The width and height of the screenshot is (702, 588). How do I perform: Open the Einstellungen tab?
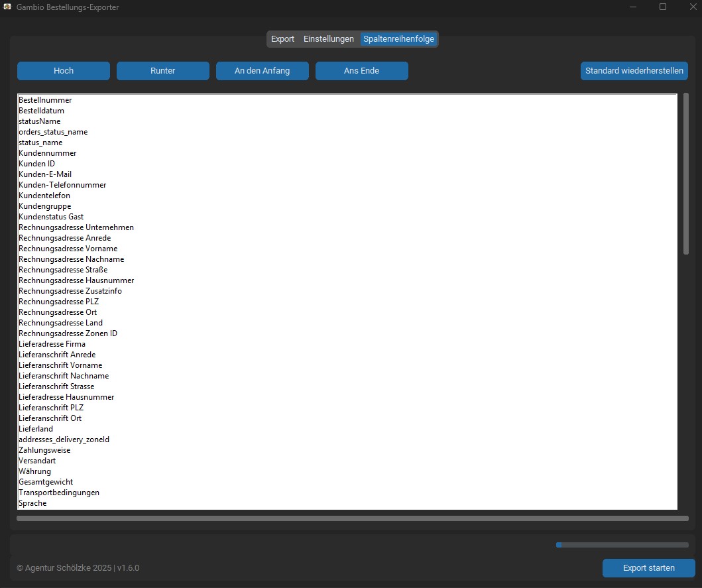(x=328, y=39)
